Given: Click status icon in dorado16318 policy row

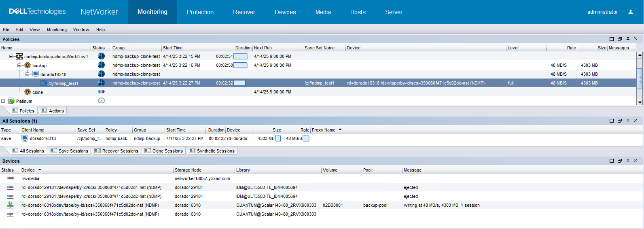Looking at the screenshot, I should (101, 74).
